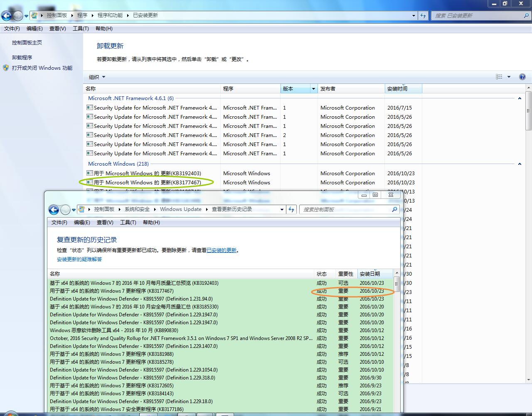Screen dimensions: 532x416
Task: Click Forward arrow in update history window
Action: click(65, 210)
